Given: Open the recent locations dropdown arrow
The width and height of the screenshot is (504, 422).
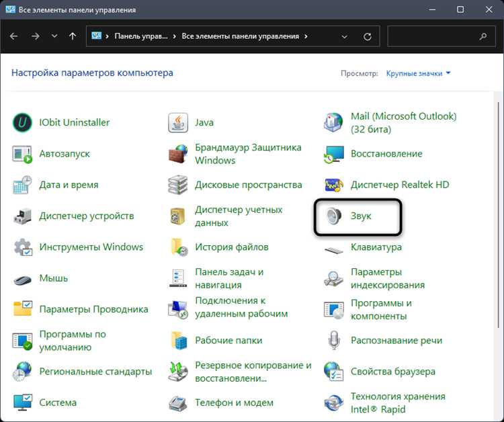Looking at the screenshot, I should coord(54,36).
